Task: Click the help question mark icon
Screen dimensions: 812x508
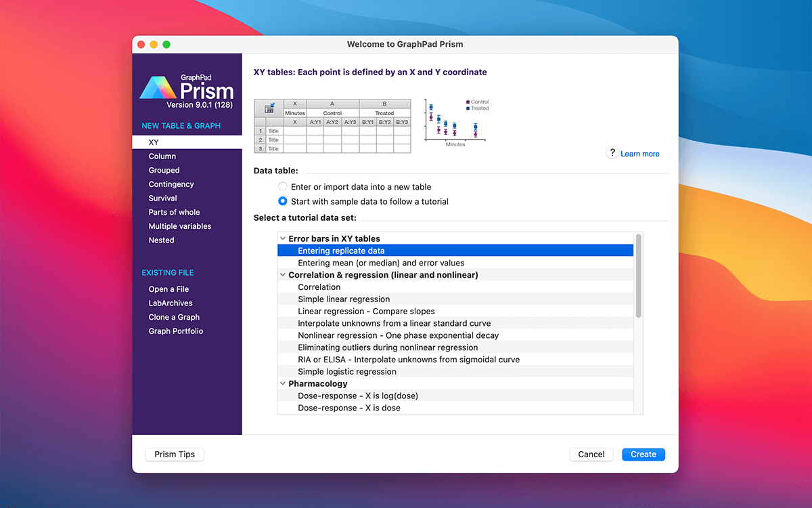Action: click(x=612, y=153)
